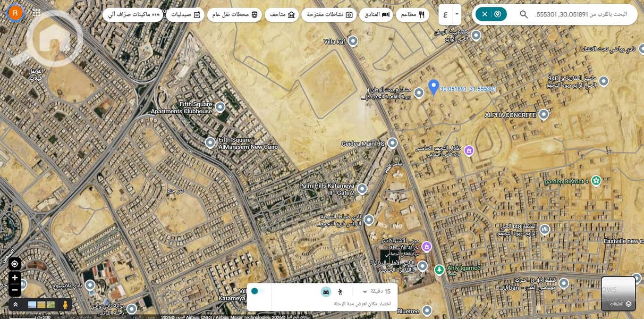
Task: Open the Palm Hills Katameya Gate 2 marker
Action: click(362, 189)
